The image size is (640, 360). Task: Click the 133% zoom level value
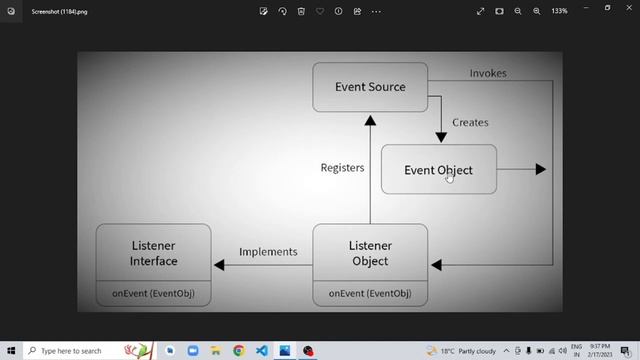(x=559, y=11)
